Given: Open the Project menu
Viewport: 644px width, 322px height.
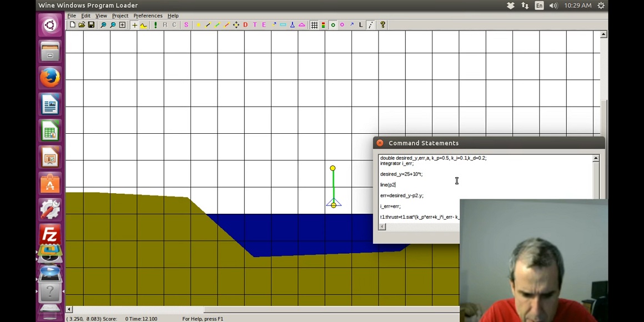Looking at the screenshot, I should coord(120,16).
